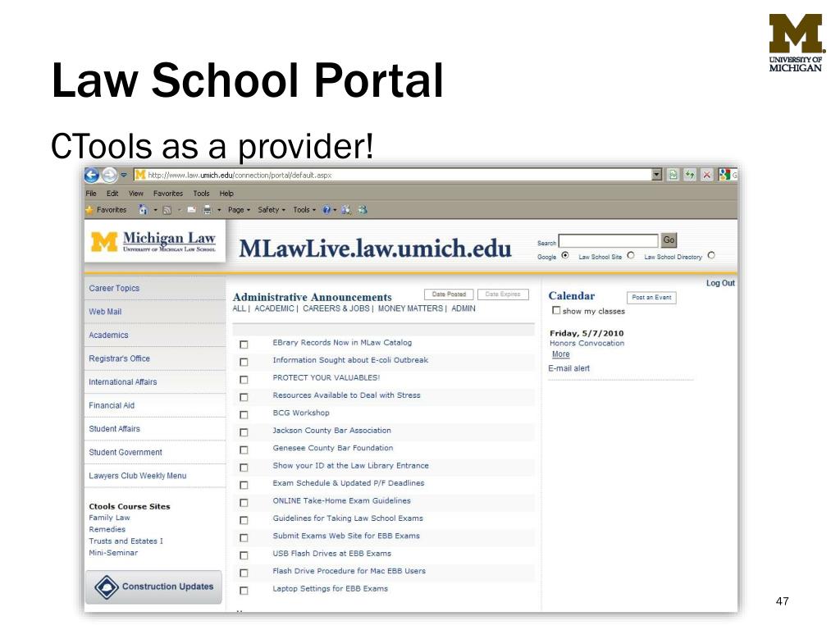The width and height of the screenshot is (840, 630).
Task: Open the command bar Tools dropdown
Action: point(304,210)
